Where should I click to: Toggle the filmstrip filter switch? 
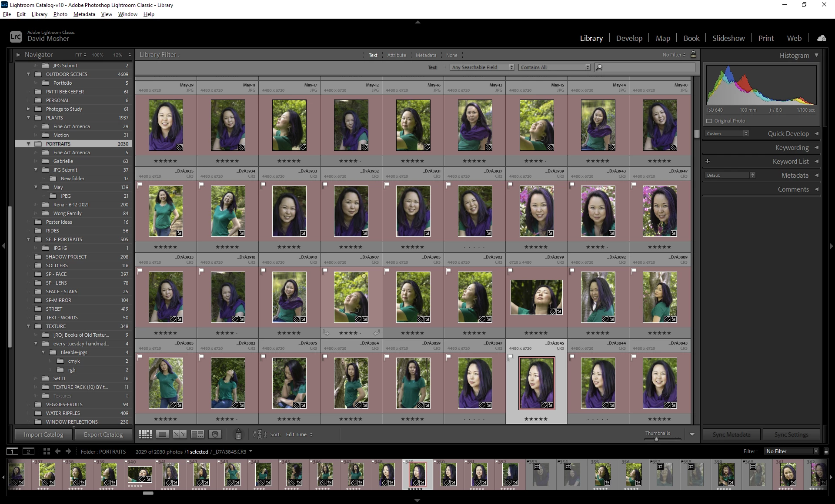pyautogui.click(x=826, y=451)
